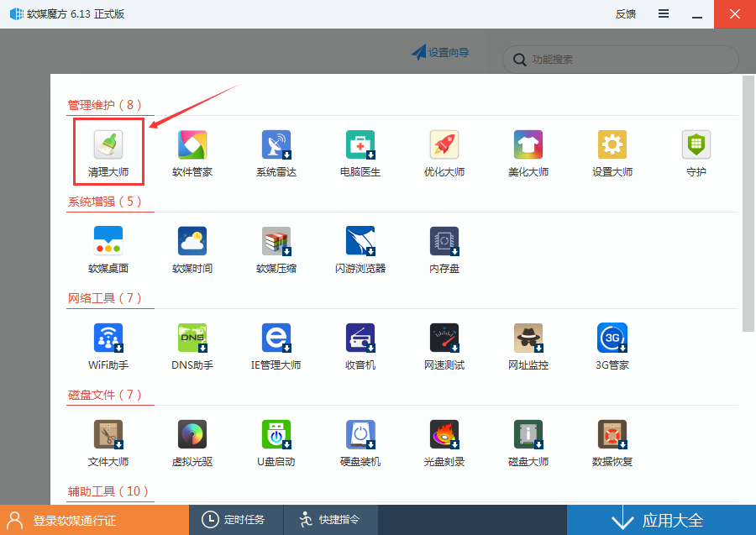Launch the U盘启动 USB boot tool

[276, 441]
